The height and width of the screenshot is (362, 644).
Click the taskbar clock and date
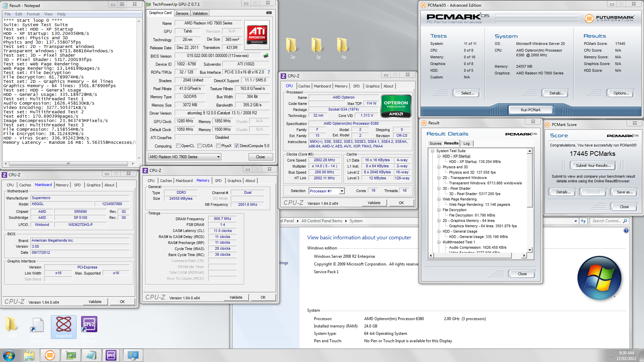(626, 356)
